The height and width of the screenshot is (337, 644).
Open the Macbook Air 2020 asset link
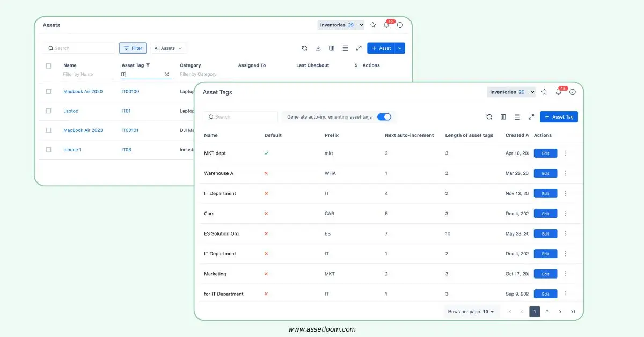[83, 92]
